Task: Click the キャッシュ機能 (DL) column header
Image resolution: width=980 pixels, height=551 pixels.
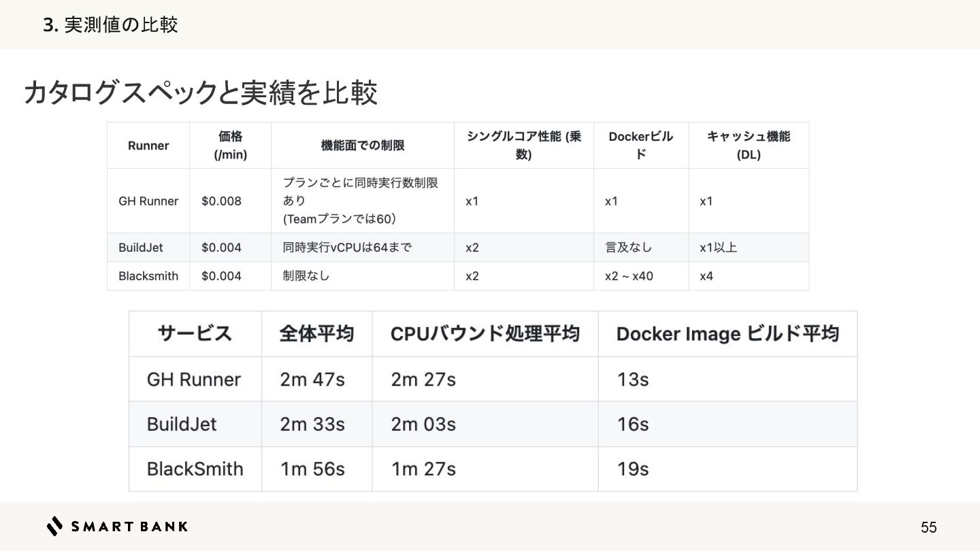Action: [748, 146]
